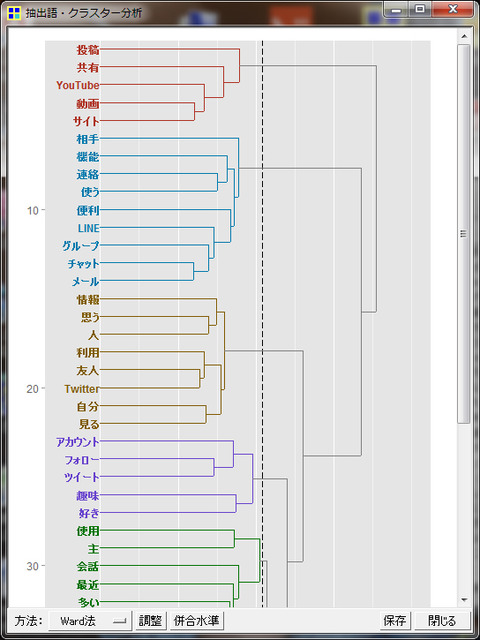Click the word ツイート
Image resolution: width=480 pixels, height=640 pixels.
tap(82, 477)
